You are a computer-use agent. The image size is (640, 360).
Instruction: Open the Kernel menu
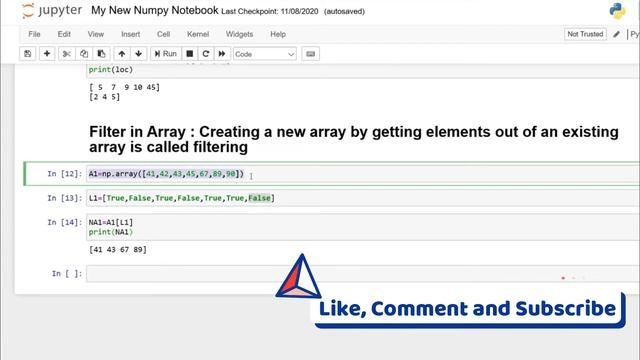(198, 34)
